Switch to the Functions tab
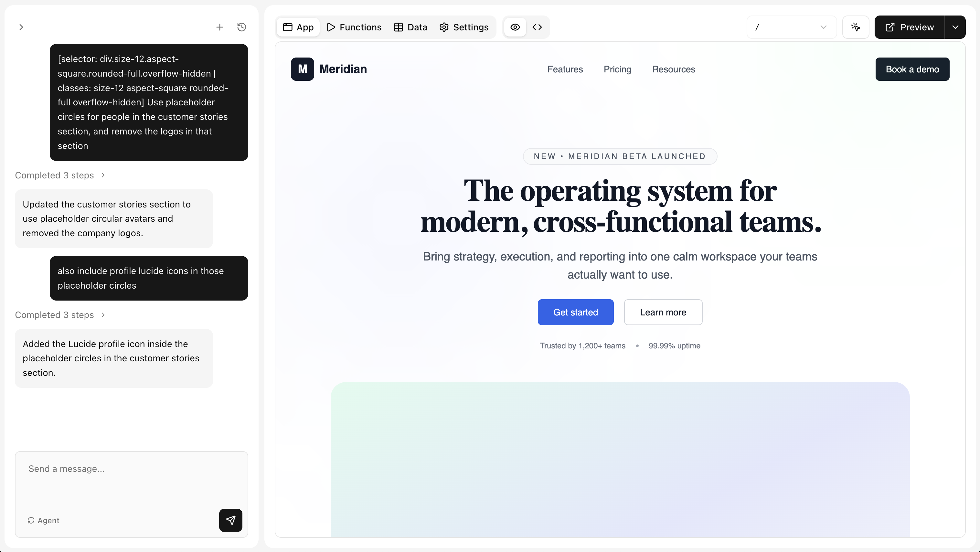Screen dimensions: 980x552 click(354, 27)
